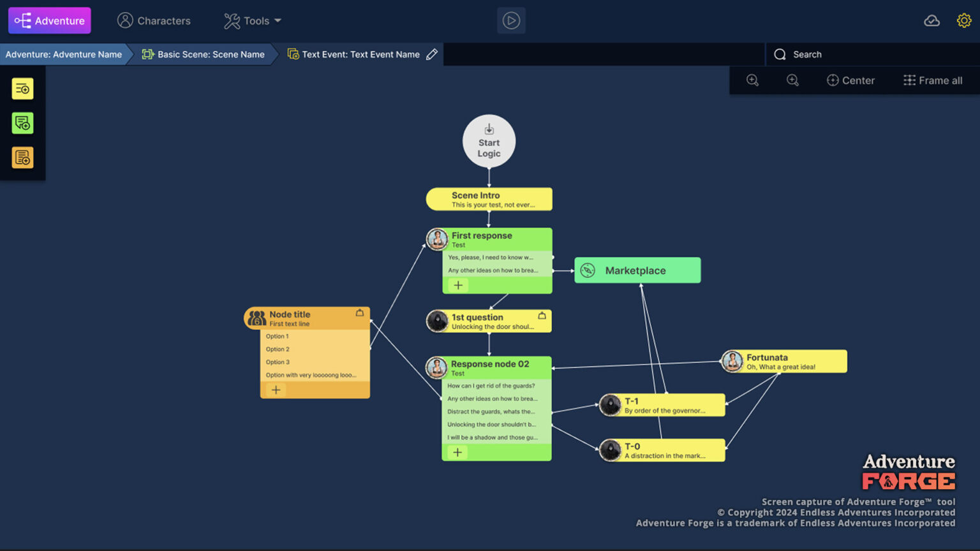Open the Characters menu
Screen dimensions: 980x551
[x=154, y=21]
